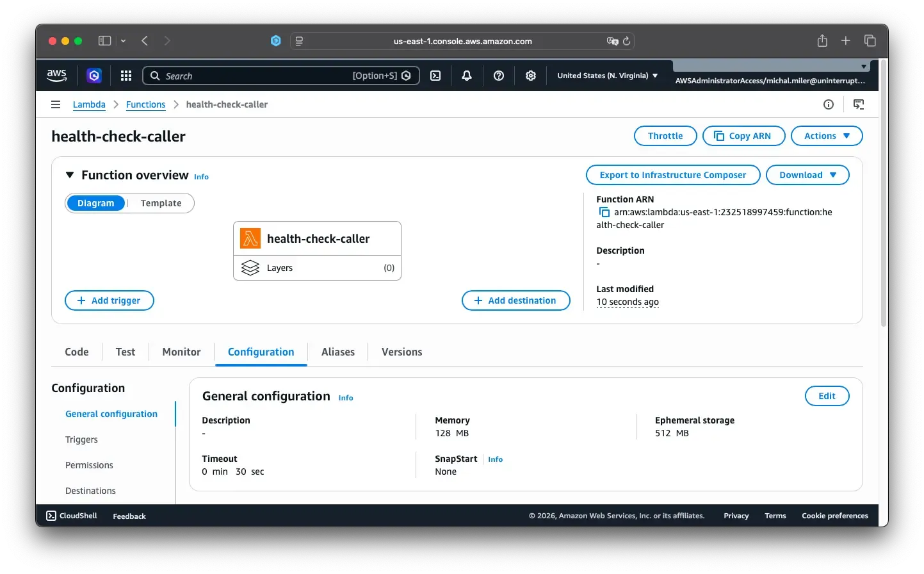Screen dimensions: 924x574
Task: Click the Add trigger button
Action: click(x=109, y=300)
